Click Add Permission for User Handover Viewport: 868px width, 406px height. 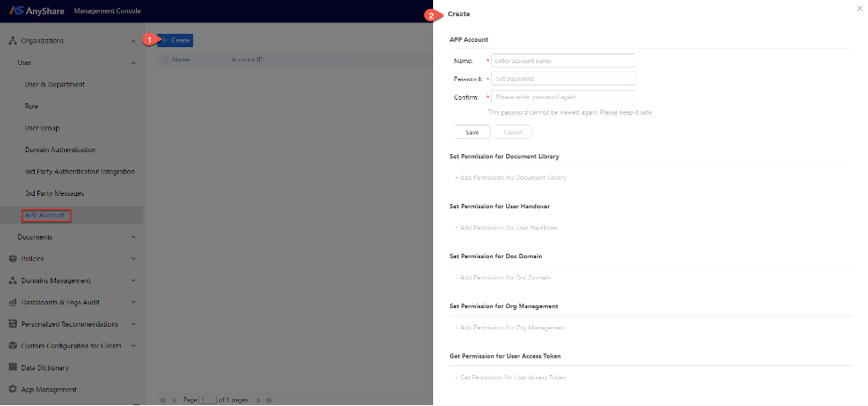[506, 228]
